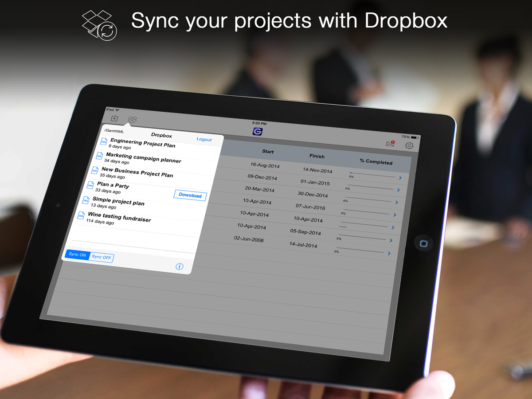The width and height of the screenshot is (532, 399).
Task: Select Plan a Party XML file icon
Action: (90, 185)
